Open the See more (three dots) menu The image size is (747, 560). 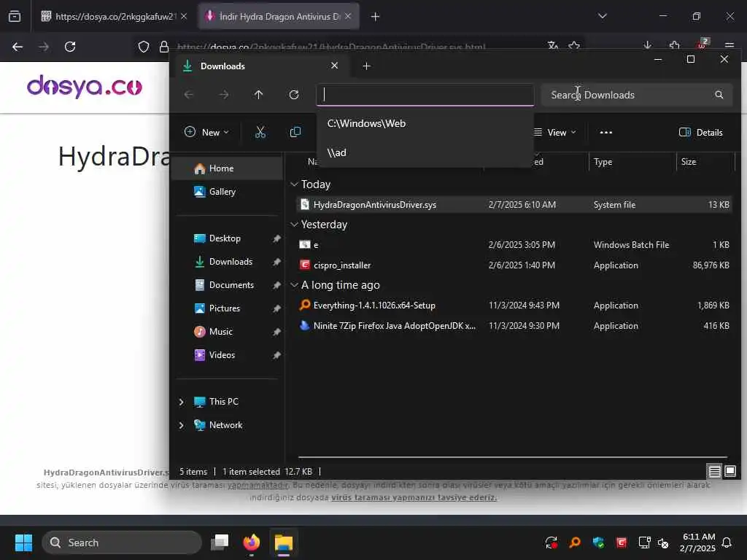click(606, 133)
